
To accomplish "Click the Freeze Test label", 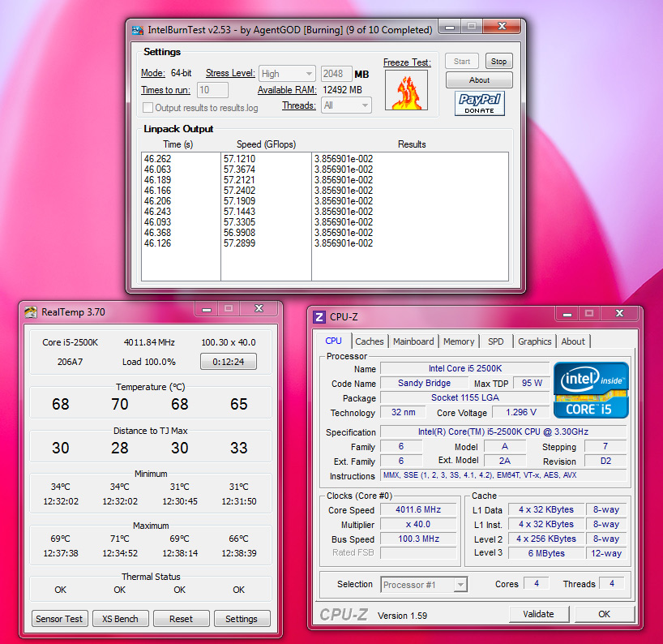I will pos(407,62).
